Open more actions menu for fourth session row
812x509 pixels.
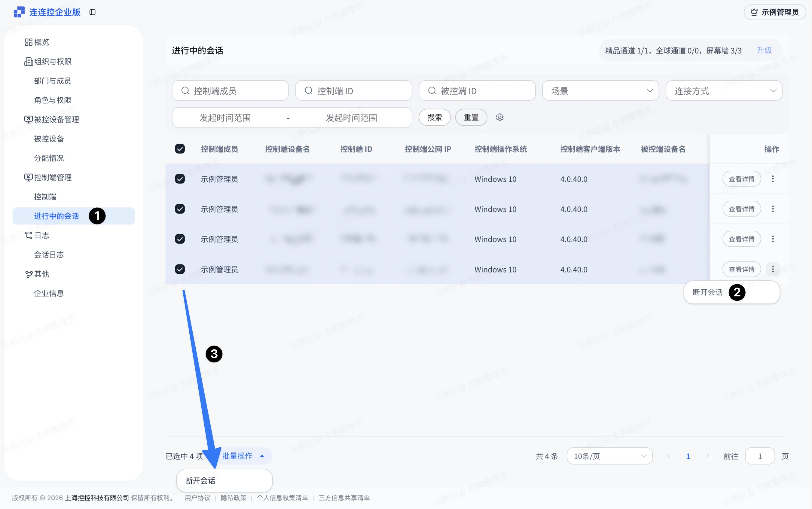[773, 269]
